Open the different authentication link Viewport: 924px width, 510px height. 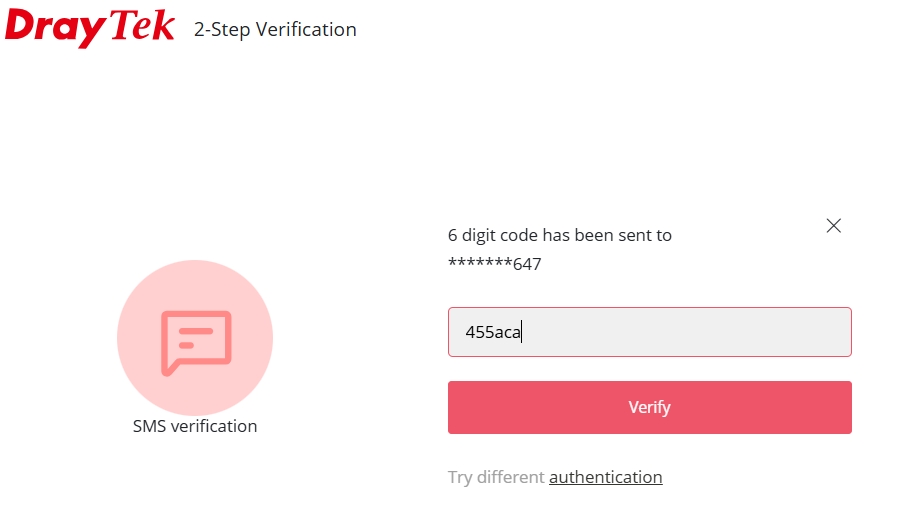pyautogui.click(x=606, y=477)
